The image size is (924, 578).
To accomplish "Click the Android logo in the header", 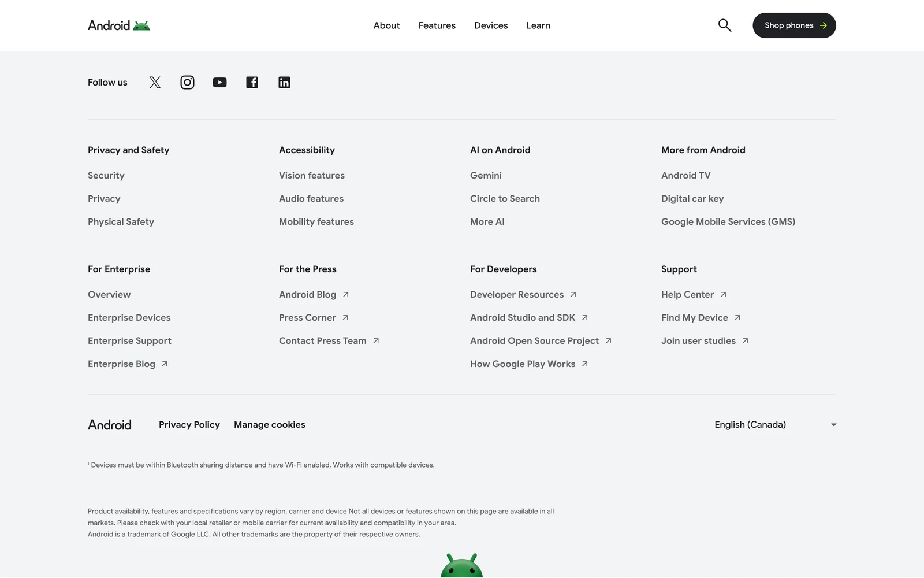I will click(118, 25).
